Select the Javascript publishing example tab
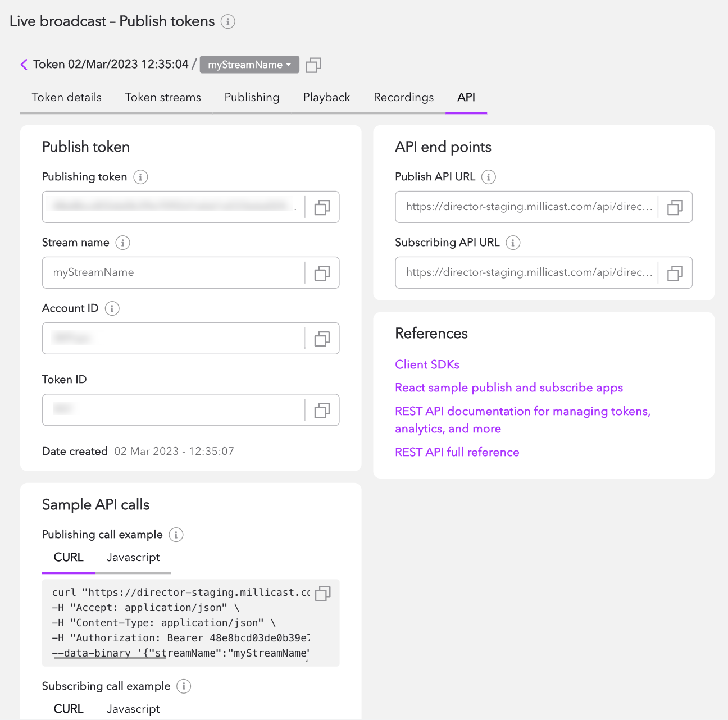The width and height of the screenshot is (728, 720). tap(133, 557)
